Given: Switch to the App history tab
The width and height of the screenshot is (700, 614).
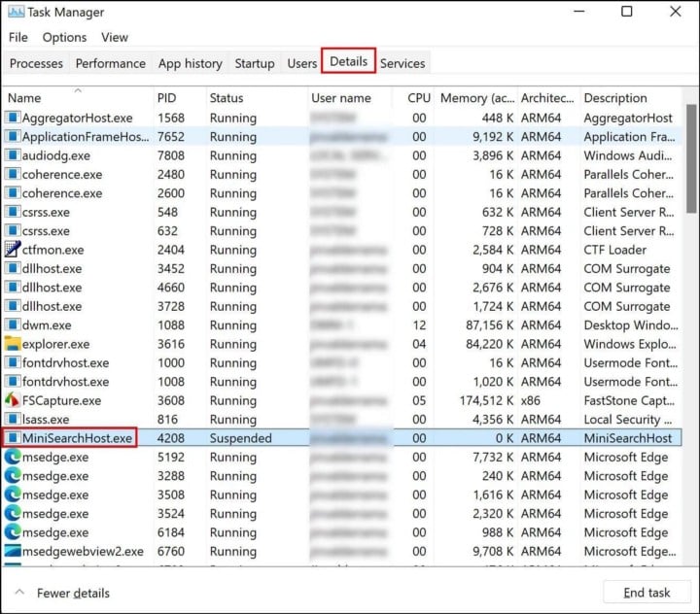Looking at the screenshot, I should pos(190,63).
